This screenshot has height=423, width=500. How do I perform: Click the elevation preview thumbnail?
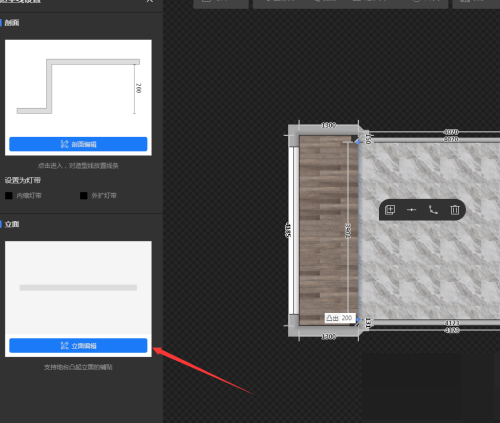click(78, 288)
